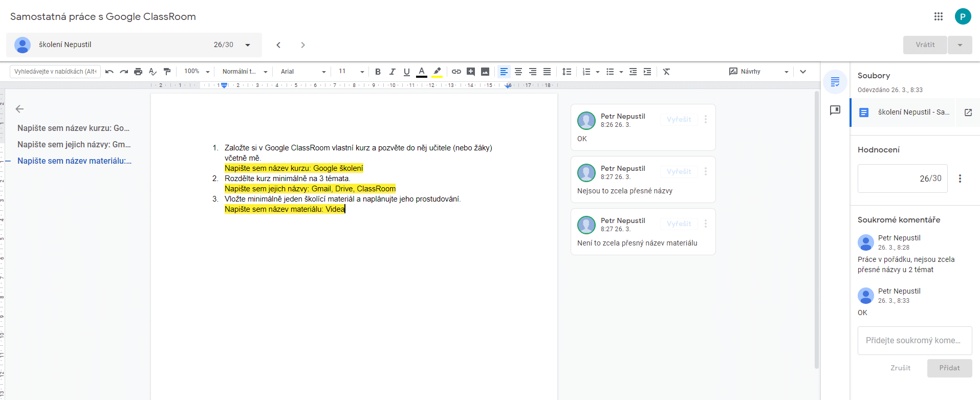Toggle bold formatting
This screenshot has width=980, height=400.
[x=378, y=72]
